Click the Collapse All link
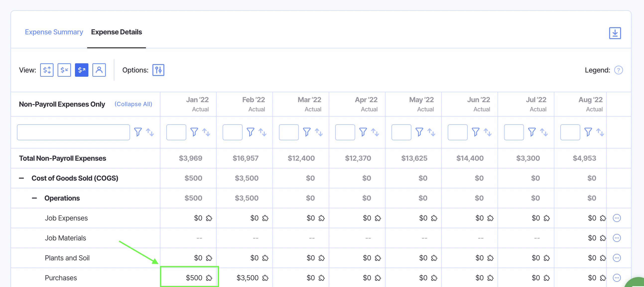The width and height of the screenshot is (644, 287). click(133, 104)
